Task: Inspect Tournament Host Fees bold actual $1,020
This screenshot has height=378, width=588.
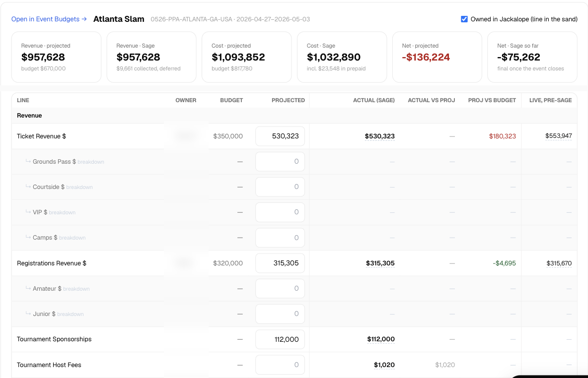Action: coord(384,365)
